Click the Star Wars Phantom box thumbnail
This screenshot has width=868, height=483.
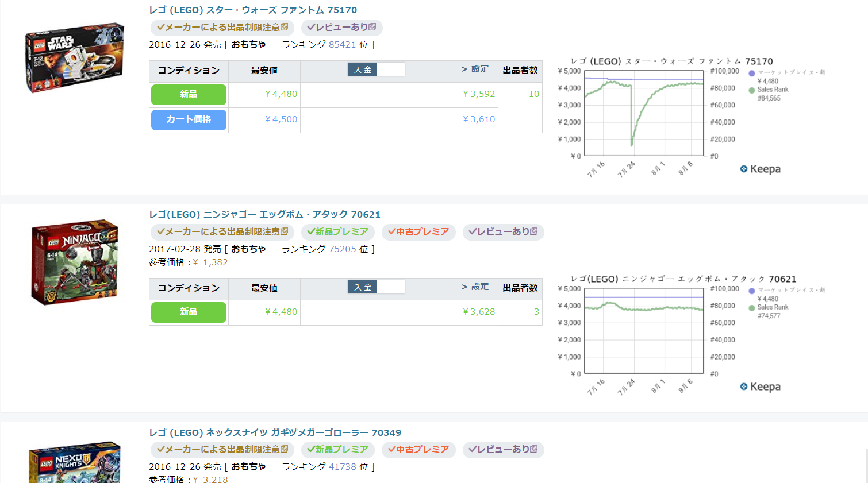click(75, 57)
